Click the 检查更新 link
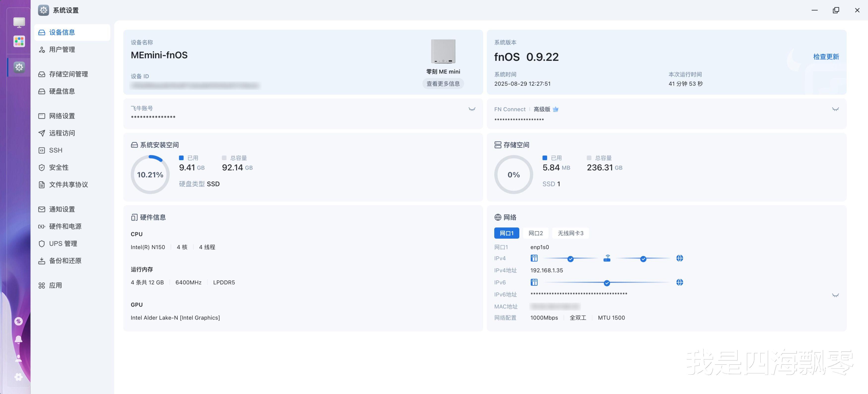 pyautogui.click(x=826, y=57)
